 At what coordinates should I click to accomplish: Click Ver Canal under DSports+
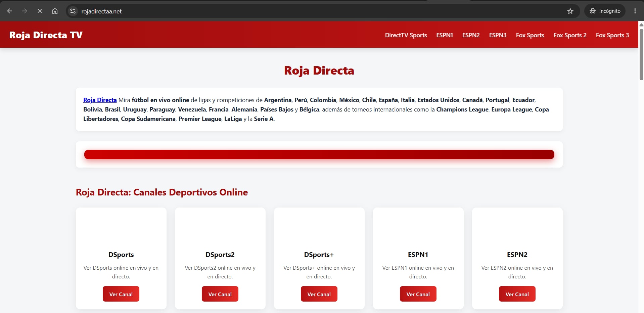319,294
